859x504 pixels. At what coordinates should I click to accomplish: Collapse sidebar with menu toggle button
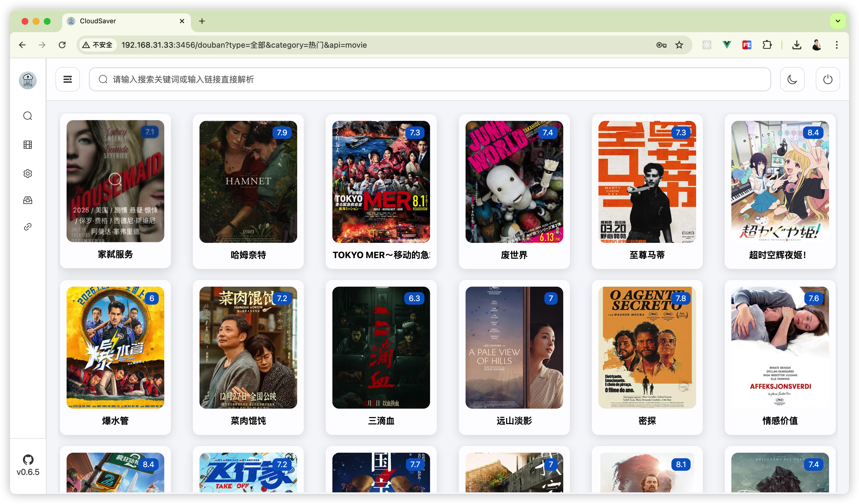pyautogui.click(x=67, y=79)
